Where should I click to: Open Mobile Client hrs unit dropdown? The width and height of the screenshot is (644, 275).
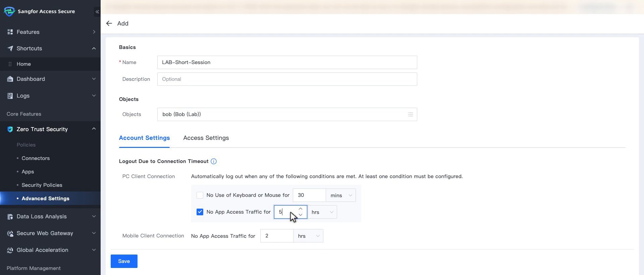click(x=308, y=236)
